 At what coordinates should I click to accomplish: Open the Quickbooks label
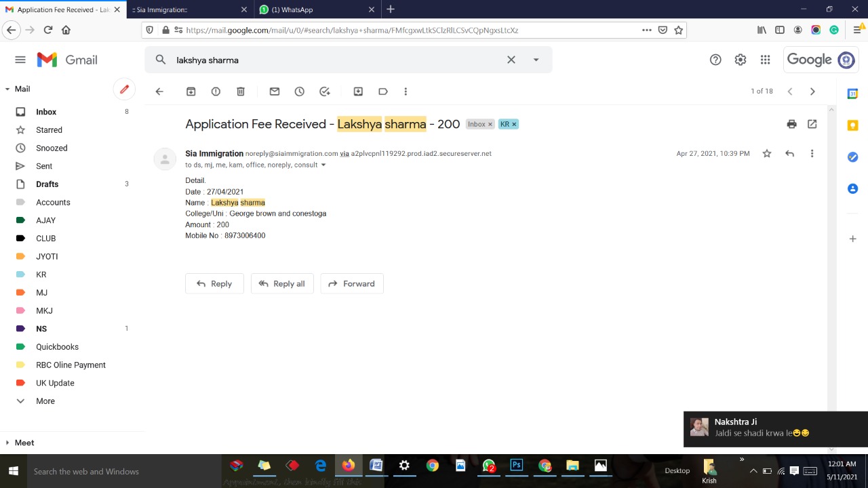[x=57, y=347]
